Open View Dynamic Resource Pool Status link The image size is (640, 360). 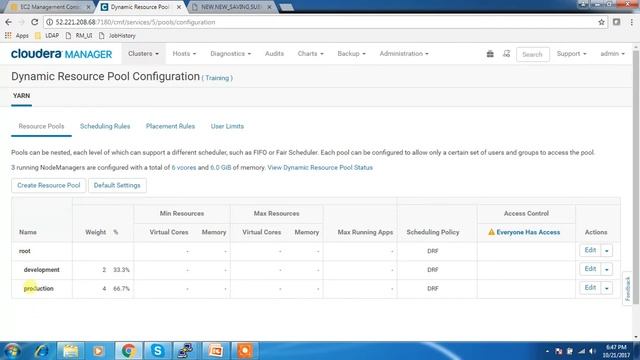click(320, 168)
